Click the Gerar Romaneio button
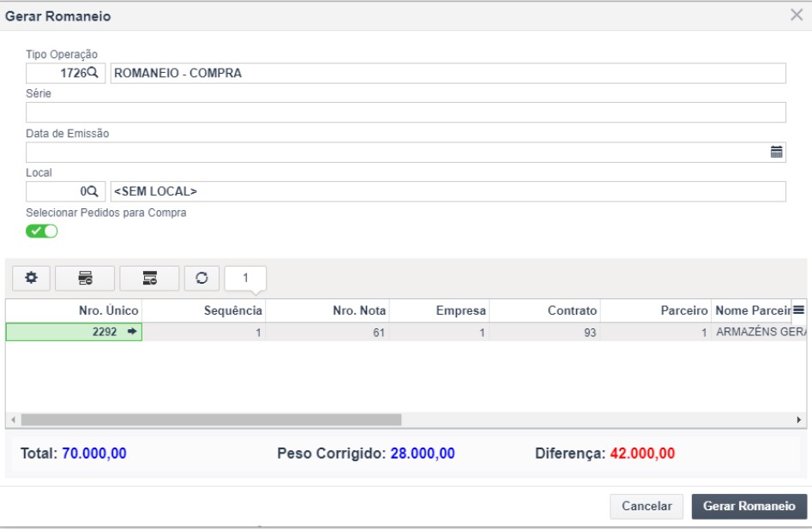812x529 pixels. coord(749,506)
